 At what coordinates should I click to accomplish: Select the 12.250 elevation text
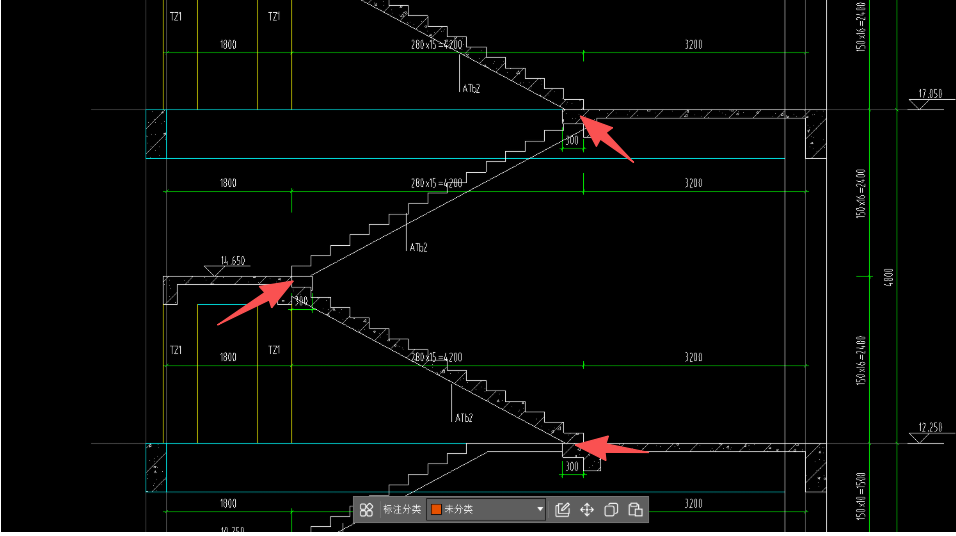[x=930, y=427]
